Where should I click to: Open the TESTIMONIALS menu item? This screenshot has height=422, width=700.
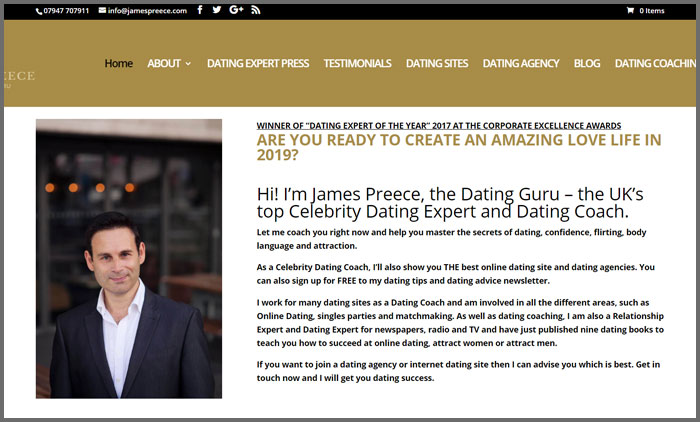coord(357,63)
